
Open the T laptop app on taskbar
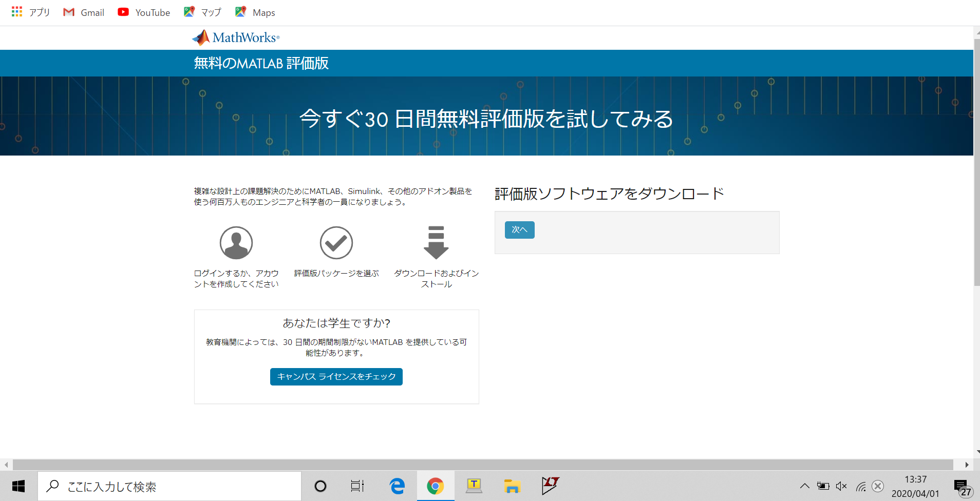pos(474,486)
